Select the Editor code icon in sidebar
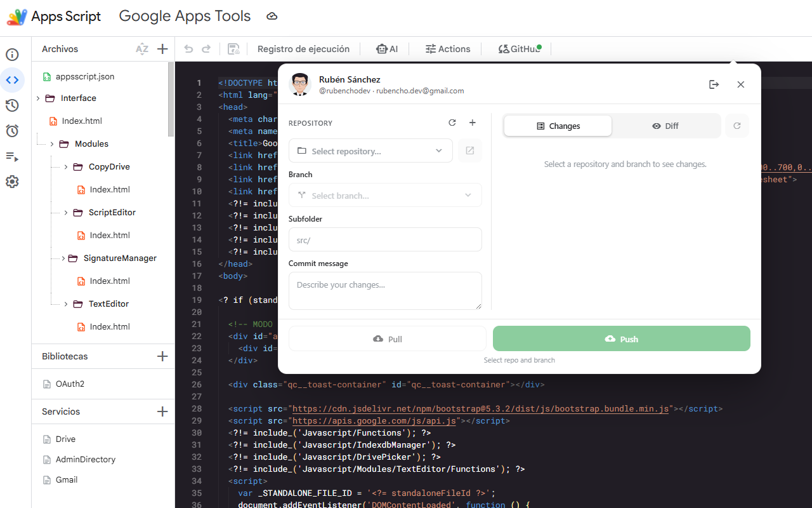812x508 pixels. (12, 80)
